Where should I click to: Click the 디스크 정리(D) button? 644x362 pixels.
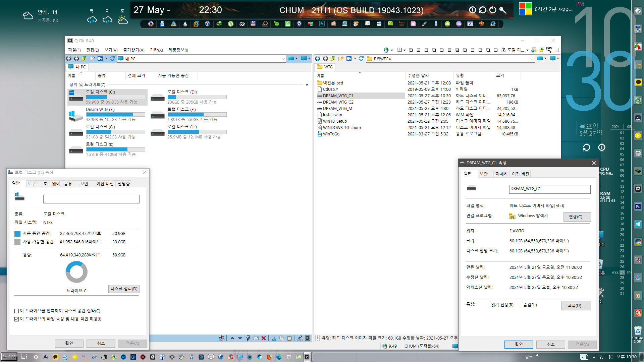pos(124,289)
